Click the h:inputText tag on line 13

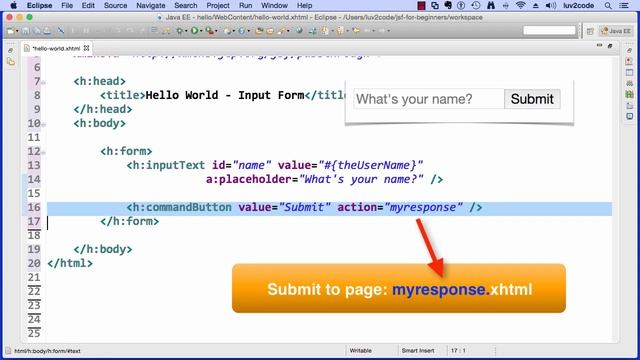[166, 165]
